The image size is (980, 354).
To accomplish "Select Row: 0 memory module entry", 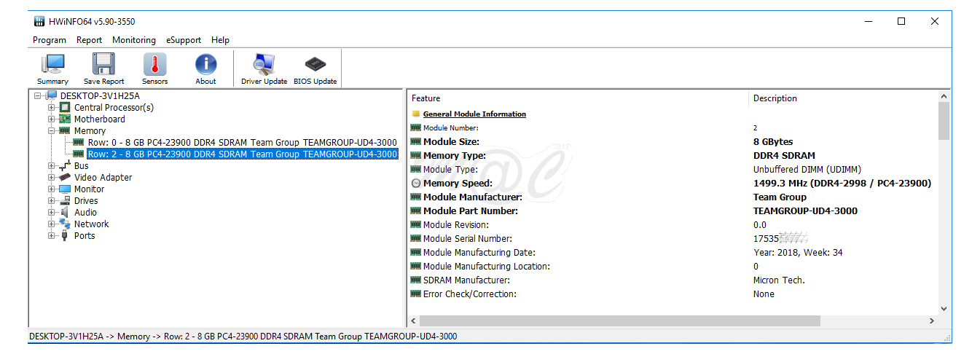I will [x=242, y=142].
